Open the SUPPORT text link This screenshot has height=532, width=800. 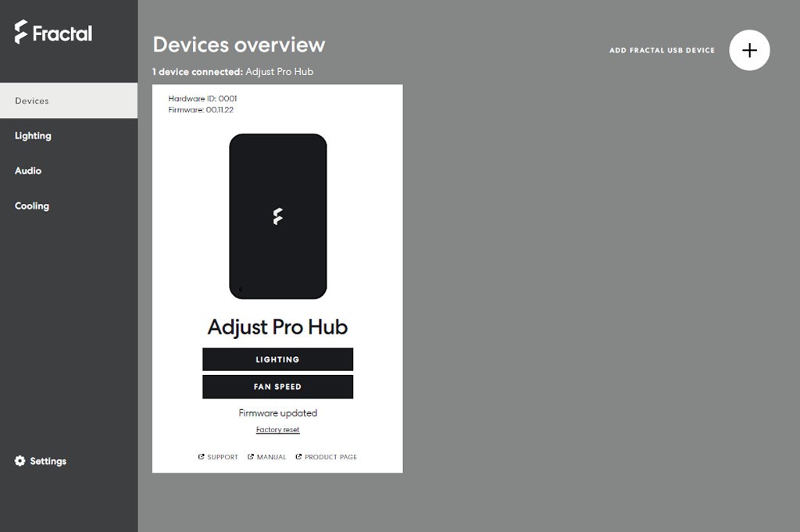click(223, 457)
